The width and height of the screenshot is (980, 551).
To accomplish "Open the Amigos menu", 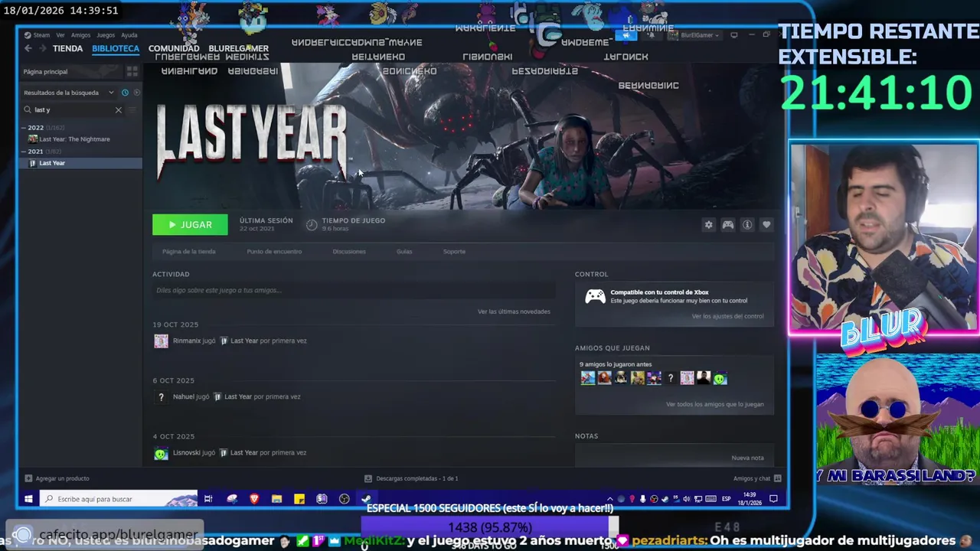I will [x=80, y=35].
